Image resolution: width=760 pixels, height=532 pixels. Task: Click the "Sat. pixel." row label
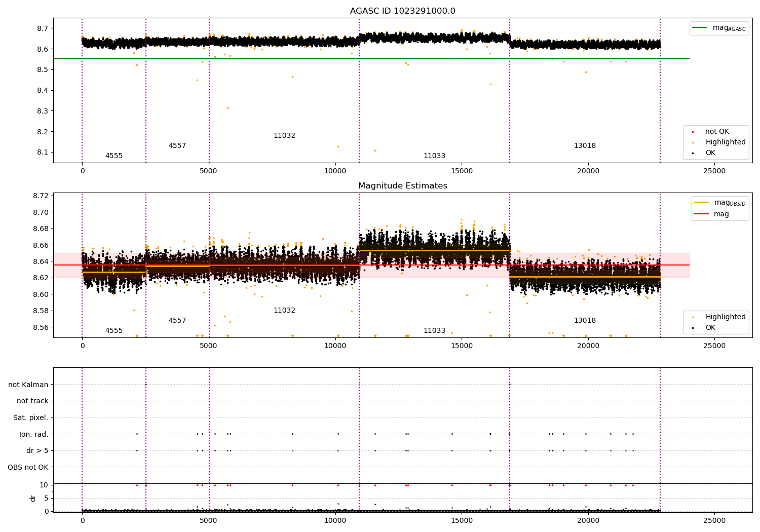point(31,417)
